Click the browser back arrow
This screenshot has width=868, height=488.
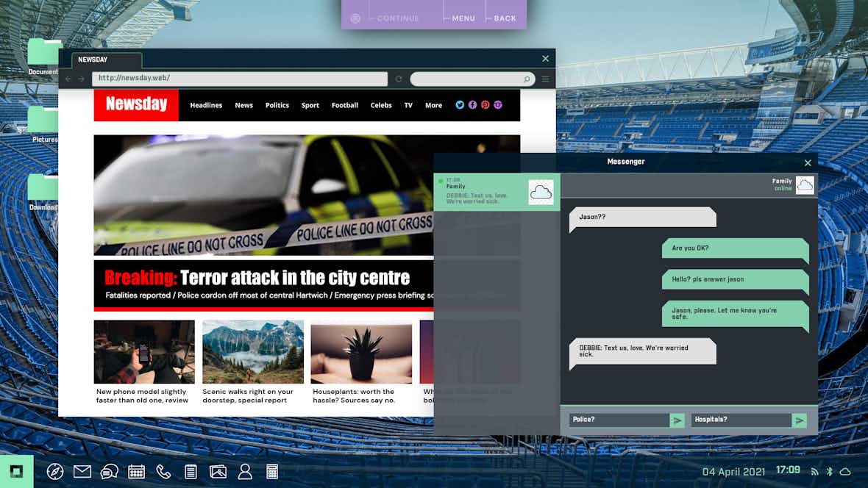pos(68,79)
